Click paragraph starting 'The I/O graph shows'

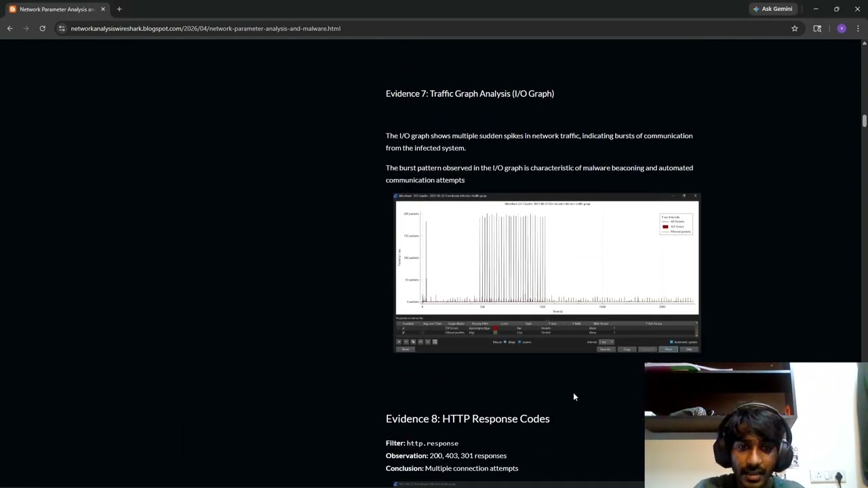539,142
